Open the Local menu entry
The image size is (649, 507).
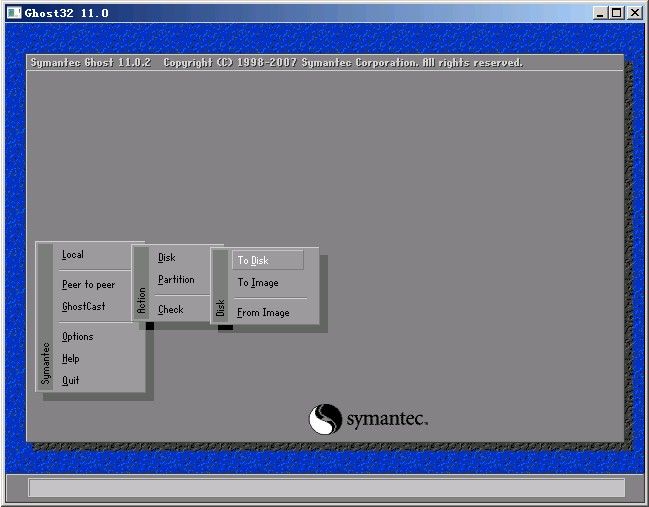(x=73, y=255)
